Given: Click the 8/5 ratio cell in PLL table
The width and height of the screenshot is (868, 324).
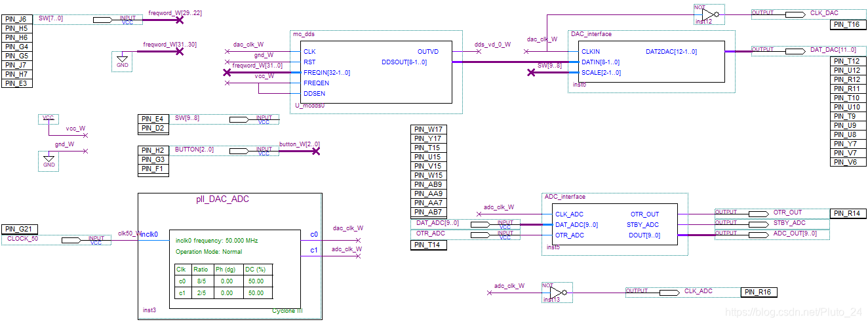Looking at the screenshot, I should coord(201,281).
